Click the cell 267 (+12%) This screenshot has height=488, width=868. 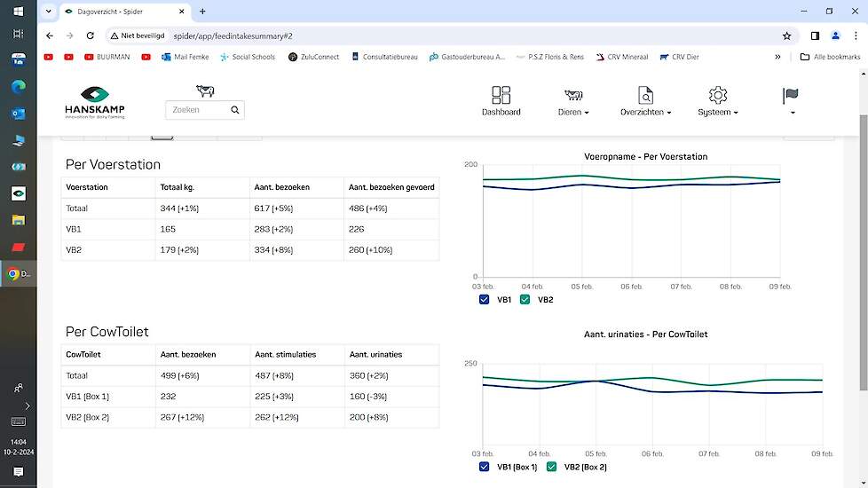point(182,417)
